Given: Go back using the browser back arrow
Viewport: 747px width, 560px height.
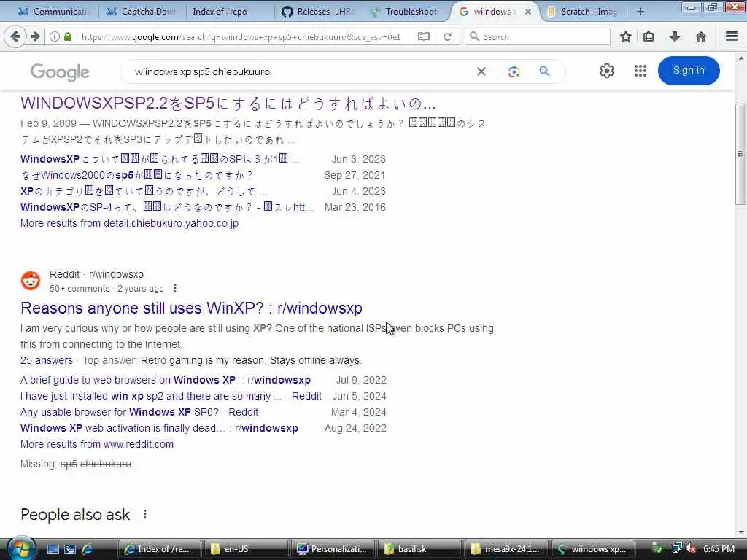Looking at the screenshot, I should pos(15,36).
